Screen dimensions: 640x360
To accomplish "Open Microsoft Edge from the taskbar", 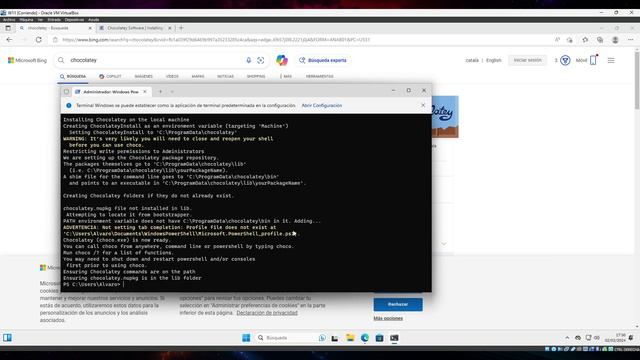I will [x=364, y=338].
